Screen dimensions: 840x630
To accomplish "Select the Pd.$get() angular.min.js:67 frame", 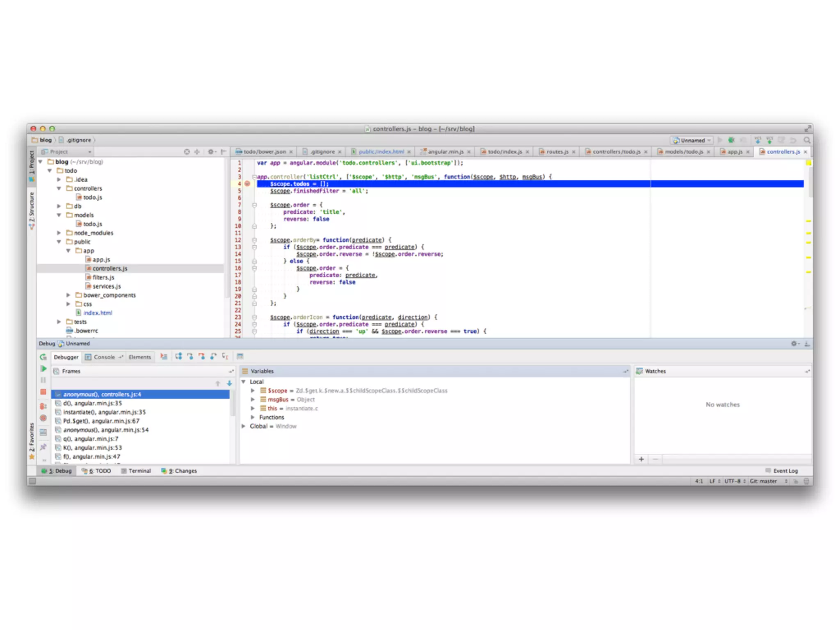I will pos(101,421).
